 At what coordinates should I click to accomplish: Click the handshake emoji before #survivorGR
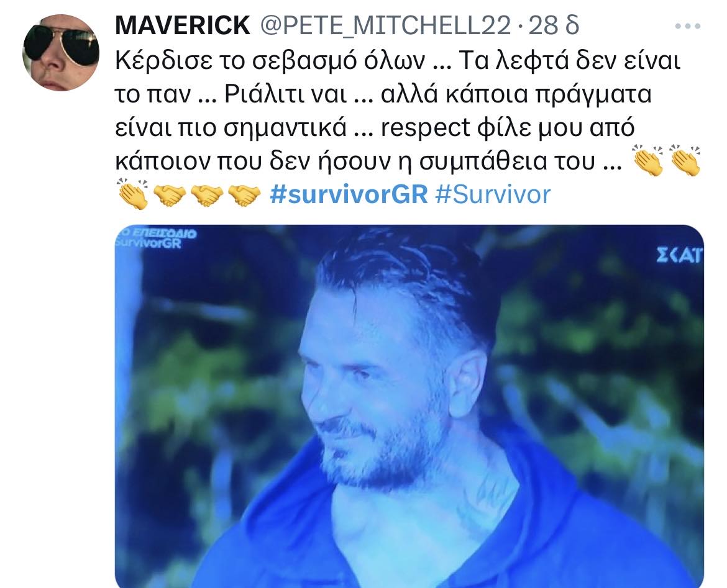(x=244, y=195)
